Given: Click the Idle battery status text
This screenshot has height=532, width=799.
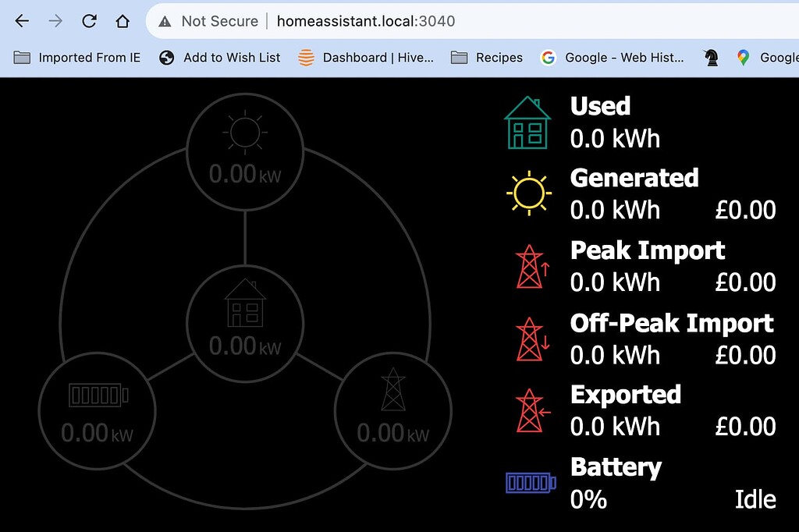Looking at the screenshot, I should (755, 499).
